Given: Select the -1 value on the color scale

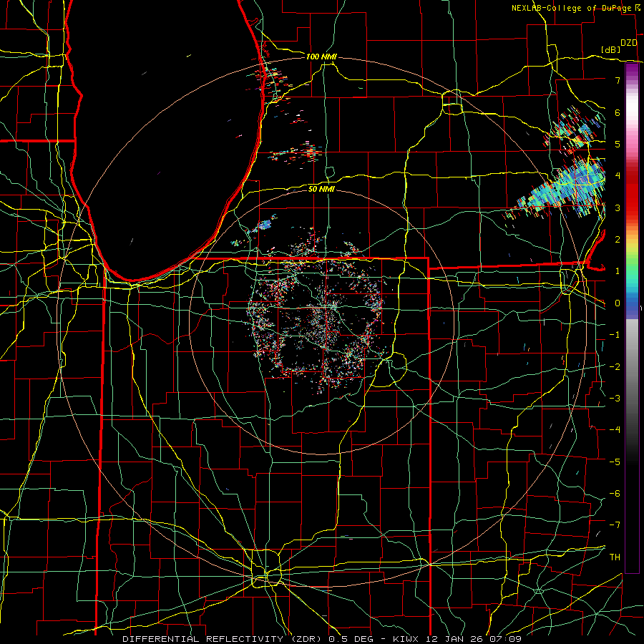Looking at the screenshot, I should pos(615,335).
